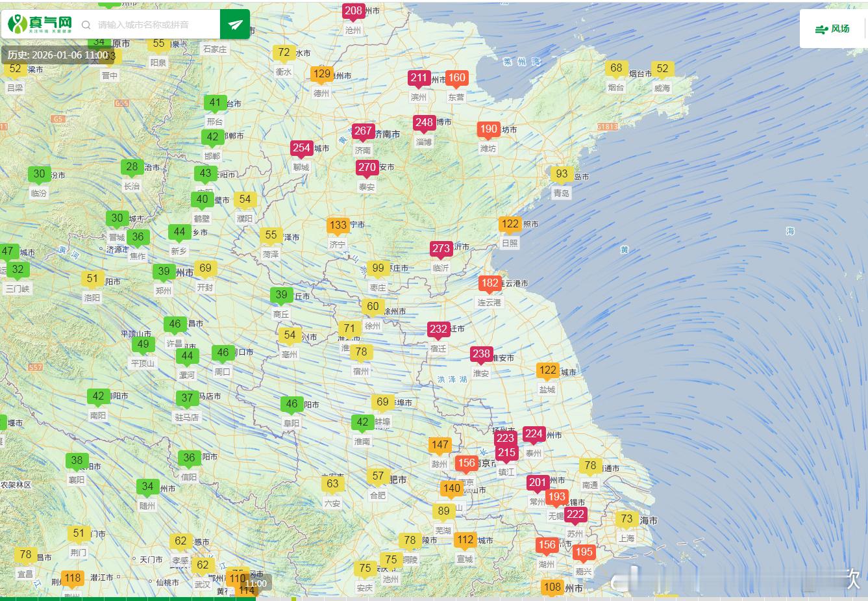Click the Huai'an 238 AQI marker
The height and width of the screenshot is (601, 868).
point(481,354)
